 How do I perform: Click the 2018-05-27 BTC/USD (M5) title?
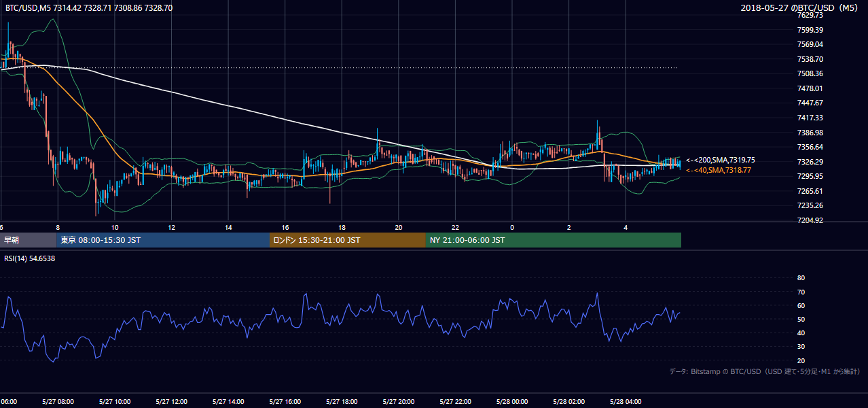[x=799, y=7]
